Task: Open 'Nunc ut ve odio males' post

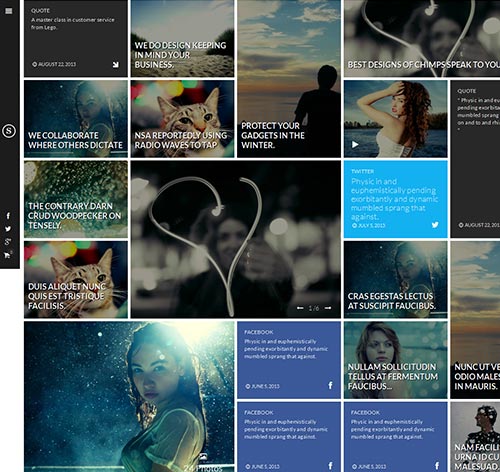Action: point(475,320)
